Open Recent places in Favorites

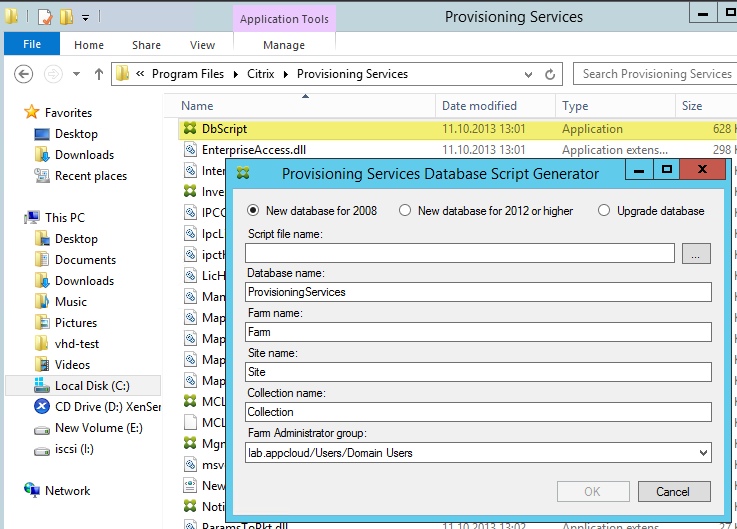point(91,176)
